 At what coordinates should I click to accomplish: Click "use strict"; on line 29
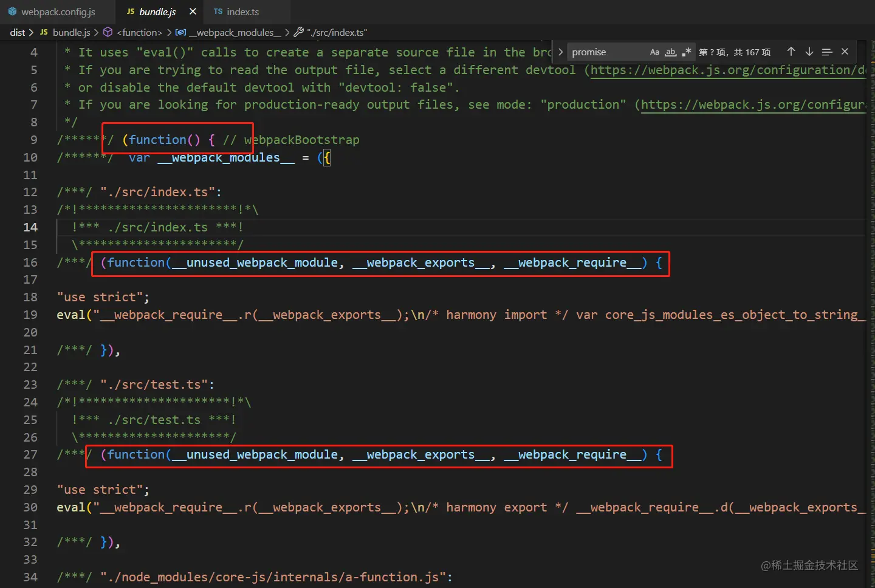[103, 490]
